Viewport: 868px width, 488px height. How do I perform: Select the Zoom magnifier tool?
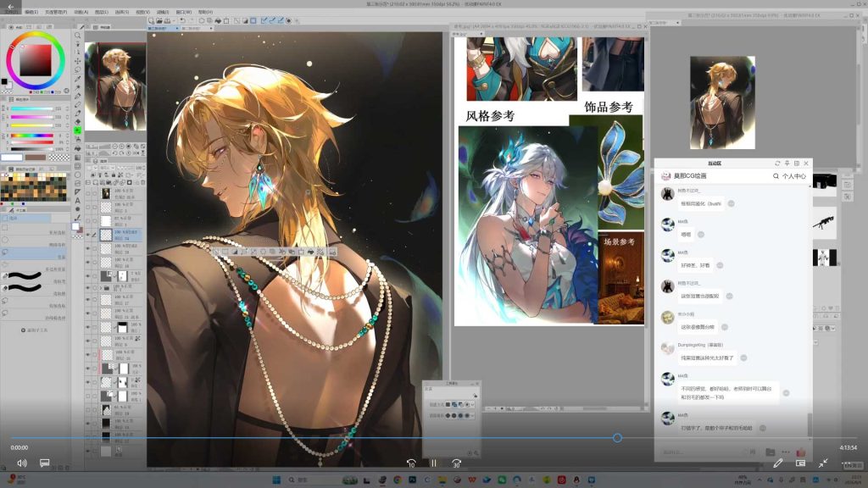click(77, 35)
